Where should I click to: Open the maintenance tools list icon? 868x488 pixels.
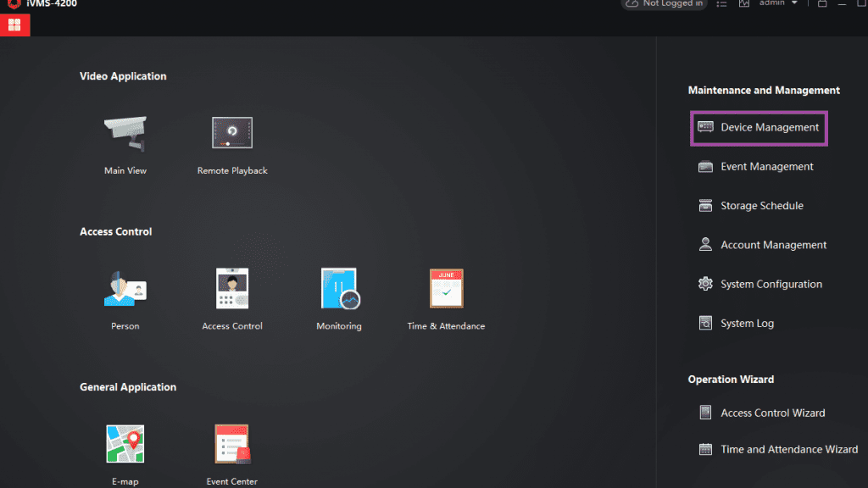[x=721, y=3]
